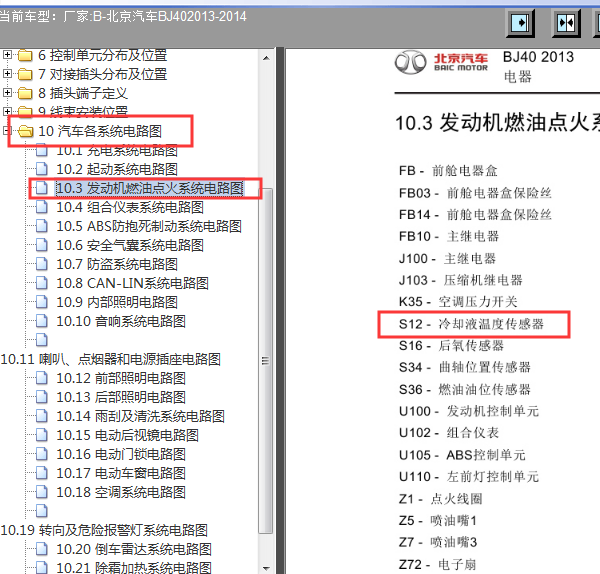600x574 pixels.
Task: Click page icon beside 10.16 电动门锁电路图
Action: (42, 454)
